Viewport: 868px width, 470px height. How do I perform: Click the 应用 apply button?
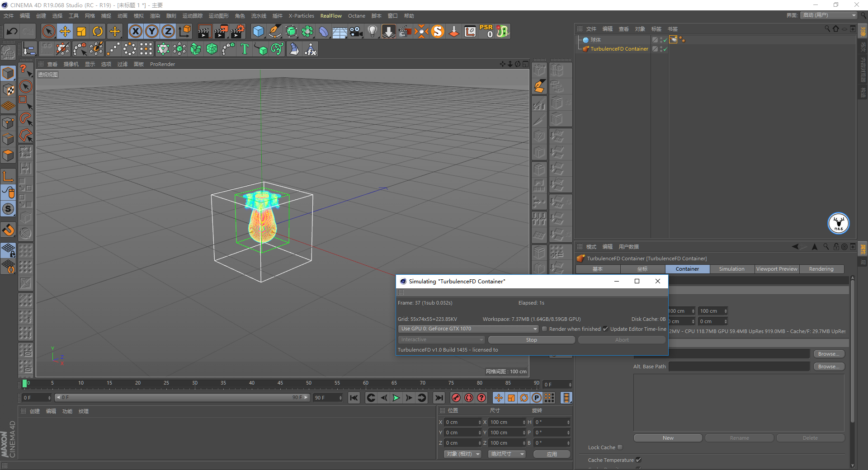[552, 454]
